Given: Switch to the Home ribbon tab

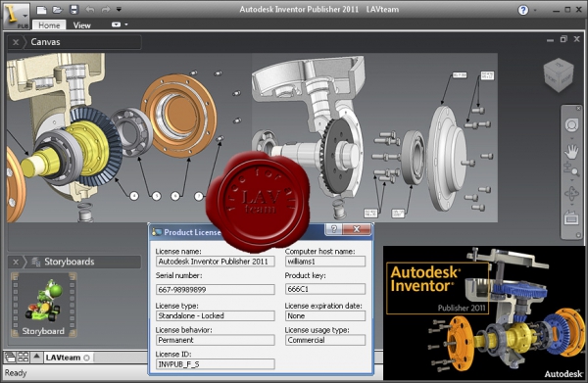Looking at the screenshot, I should pos(49,25).
